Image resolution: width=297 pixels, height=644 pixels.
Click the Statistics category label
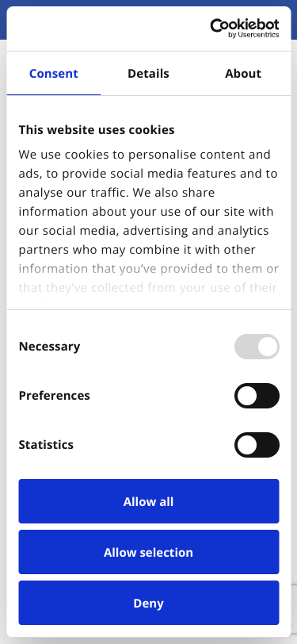point(46,445)
